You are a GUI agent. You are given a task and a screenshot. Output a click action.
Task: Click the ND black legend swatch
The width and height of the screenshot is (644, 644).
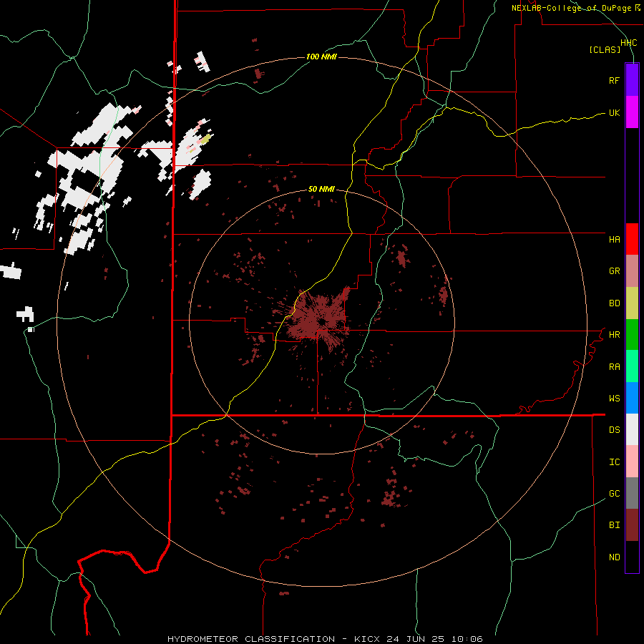click(x=632, y=557)
